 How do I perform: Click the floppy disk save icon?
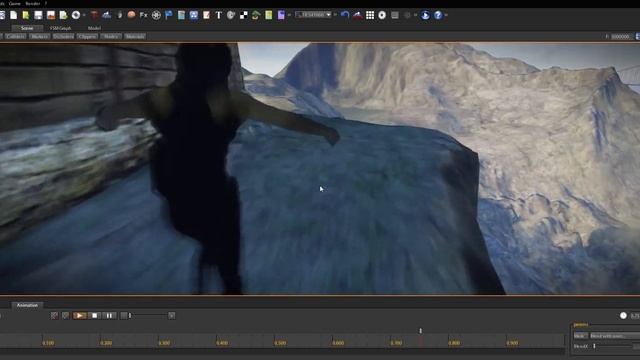[x=38, y=15]
